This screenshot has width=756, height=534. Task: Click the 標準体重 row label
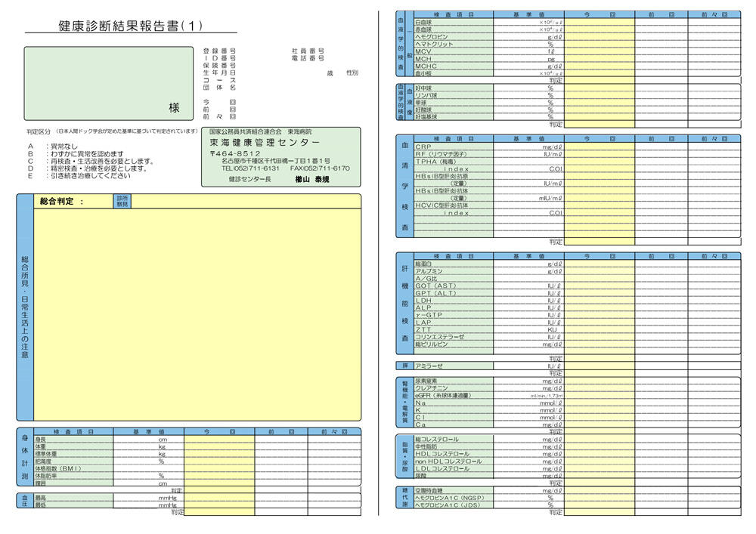[46, 454]
